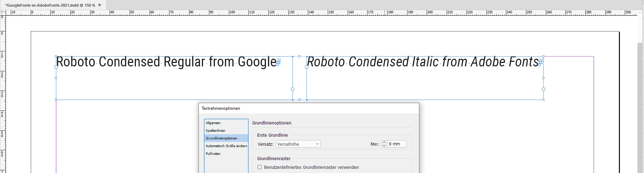Click the in port of the left text frame
The height and width of the screenshot is (173, 644).
[x=56, y=67]
